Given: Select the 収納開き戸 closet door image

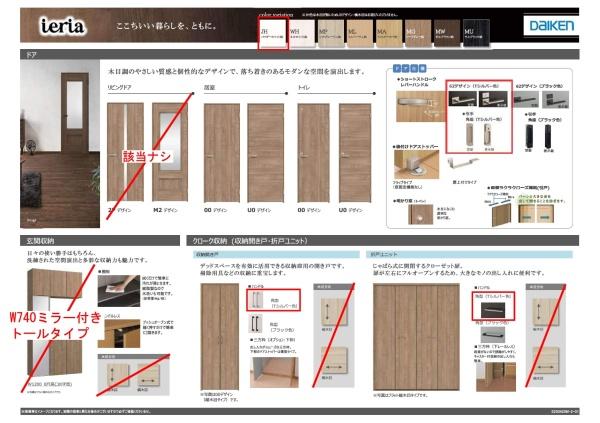Looking at the screenshot, I should [220, 336].
